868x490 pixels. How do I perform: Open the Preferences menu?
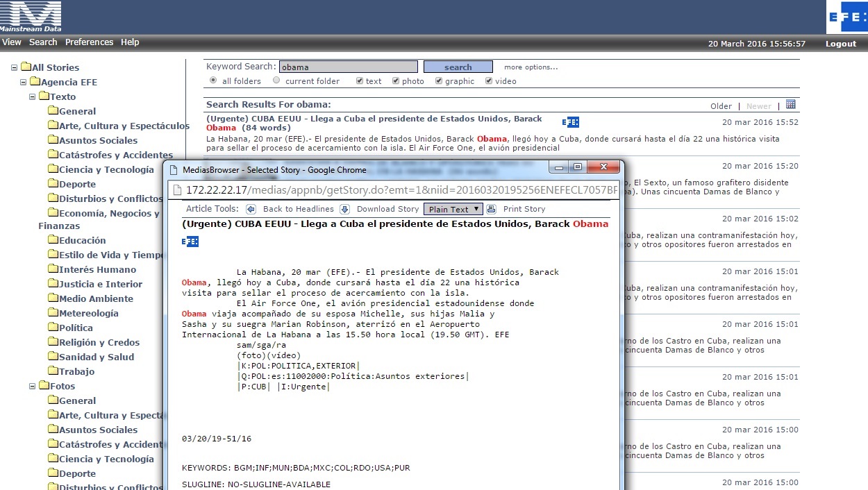(x=89, y=42)
